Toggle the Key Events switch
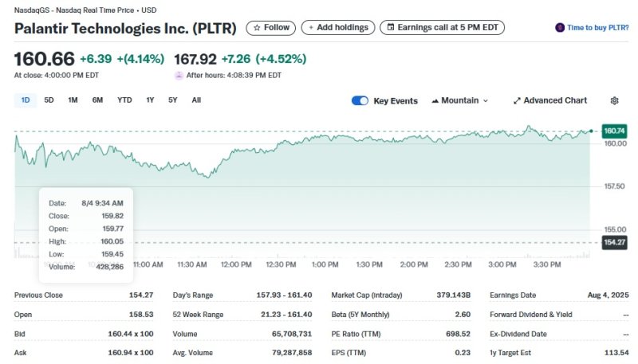 (x=360, y=101)
